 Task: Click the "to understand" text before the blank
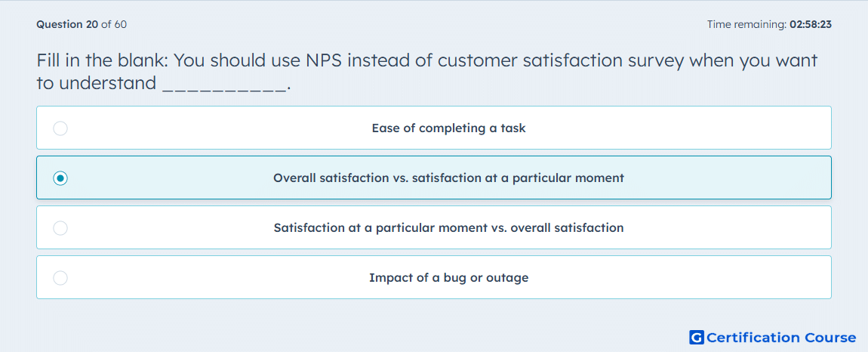(97, 84)
